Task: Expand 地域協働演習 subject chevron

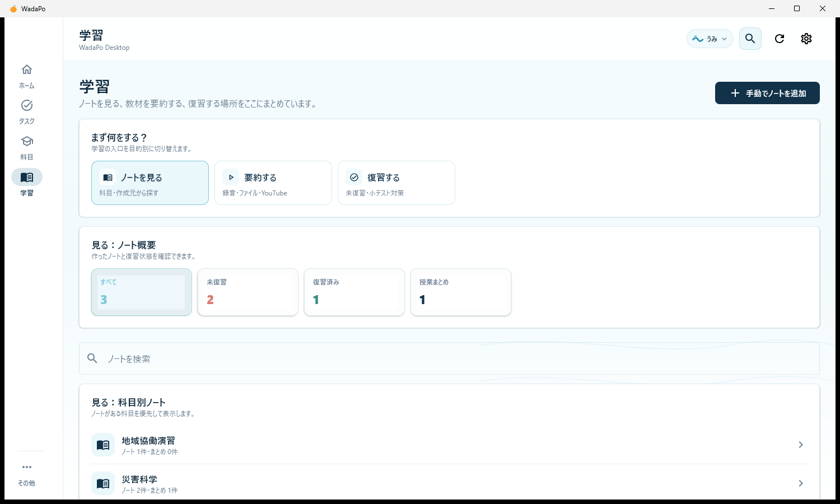Action: [x=801, y=445]
